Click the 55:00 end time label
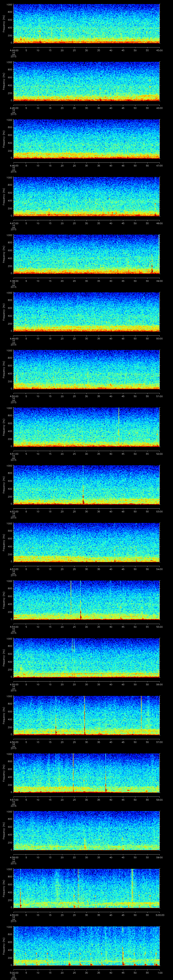Screen dimensions: 173x980 point(160,627)
